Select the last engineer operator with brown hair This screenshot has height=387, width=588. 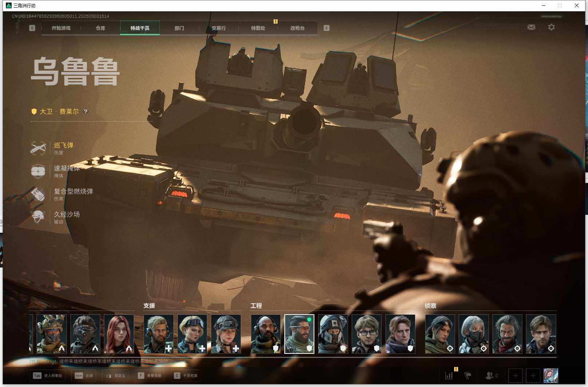pos(400,334)
